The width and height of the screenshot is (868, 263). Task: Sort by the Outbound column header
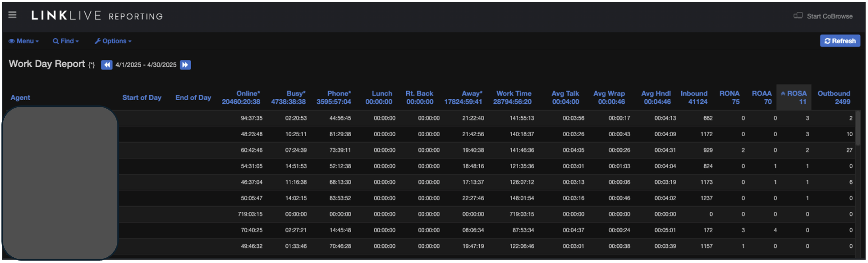click(833, 94)
